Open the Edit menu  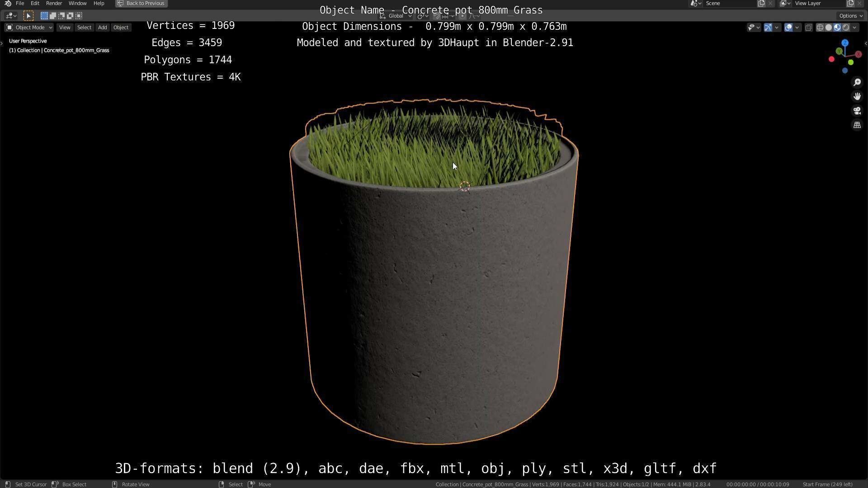pyautogui.click(x=35, y=3)
